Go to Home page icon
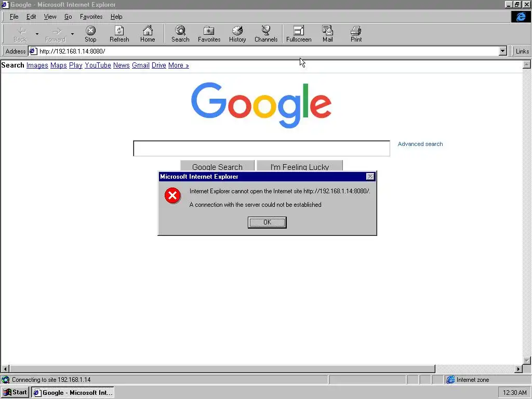532x399 pixels. click(148, 34)
